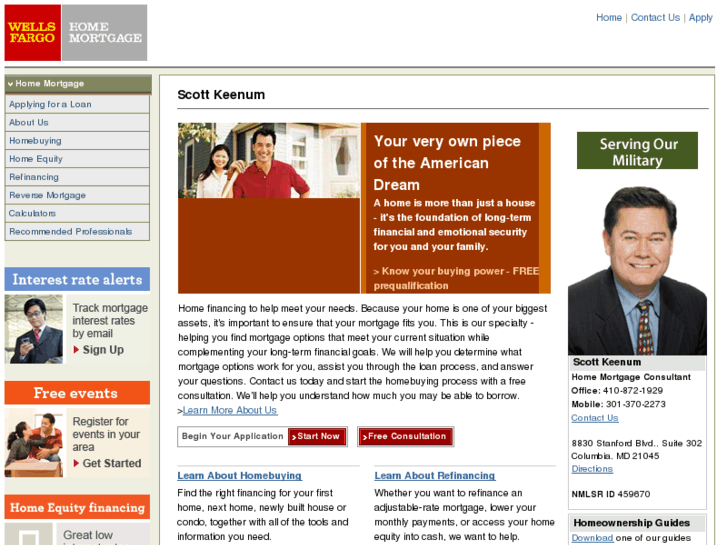Select Calculators in sidebar menu
Image resolution: width=727 pixels, height=545 pixels.
click(77, 213)
